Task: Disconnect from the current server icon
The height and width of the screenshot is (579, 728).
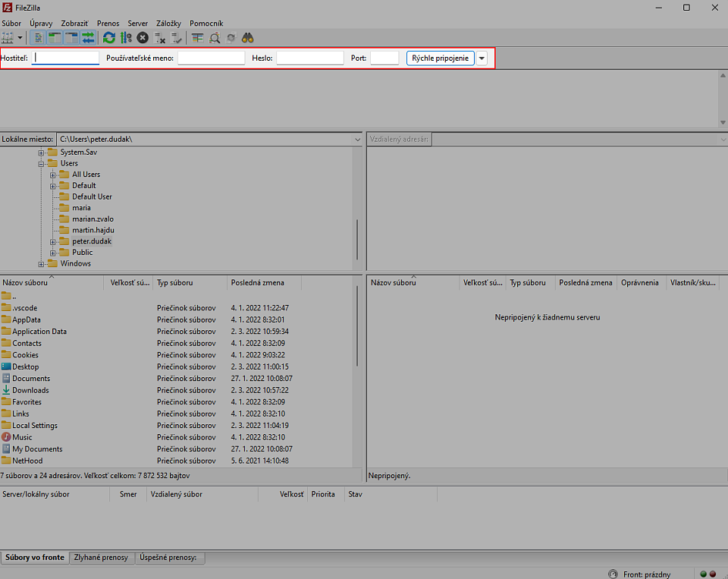Action: point(160,38)
